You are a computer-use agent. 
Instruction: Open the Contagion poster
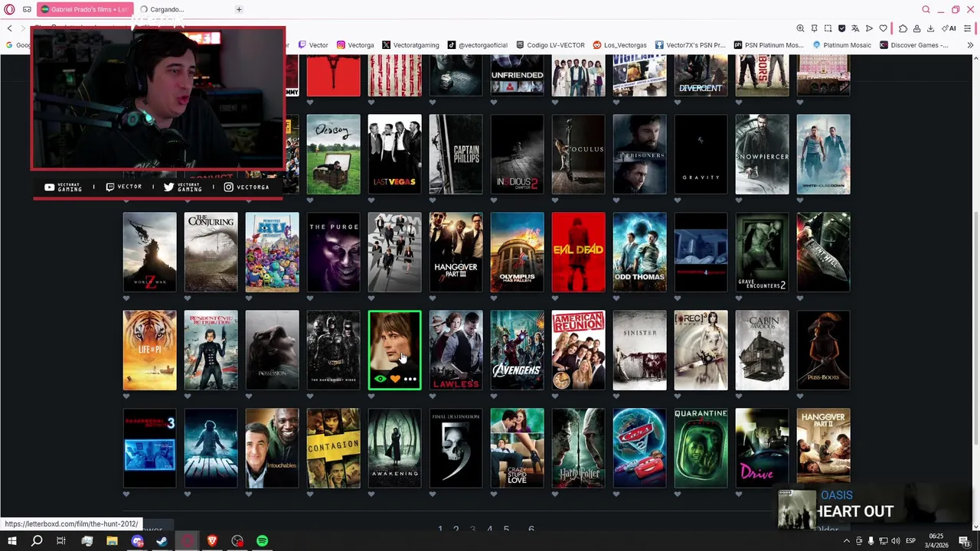(x=333, y=448)
